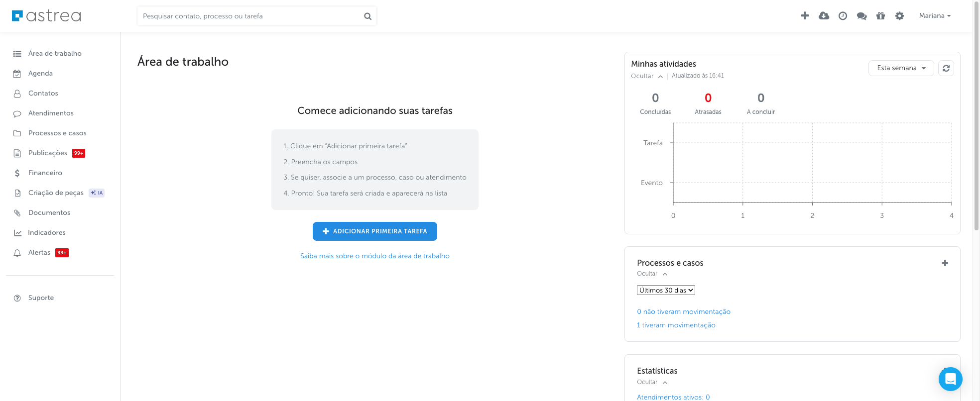Go to Agenda in the sidebar
The width and height of the screenshot is (980, 401).
tap(40, 74)
